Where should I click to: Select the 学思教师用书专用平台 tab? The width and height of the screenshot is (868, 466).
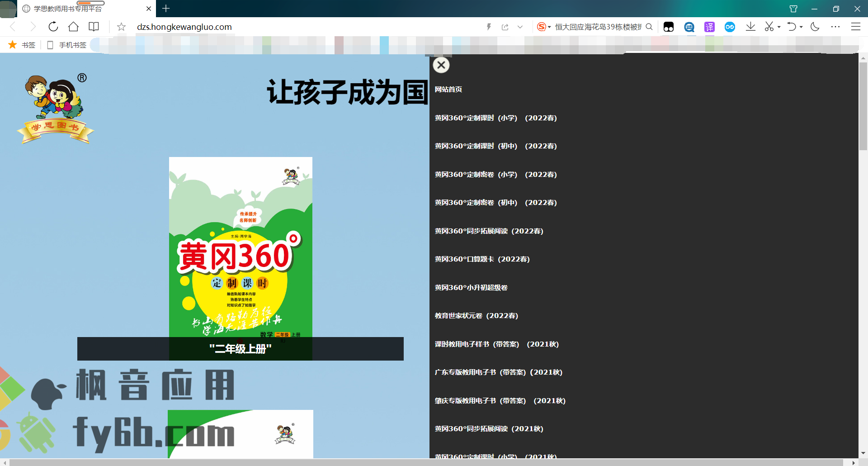(x=86, y=9)
